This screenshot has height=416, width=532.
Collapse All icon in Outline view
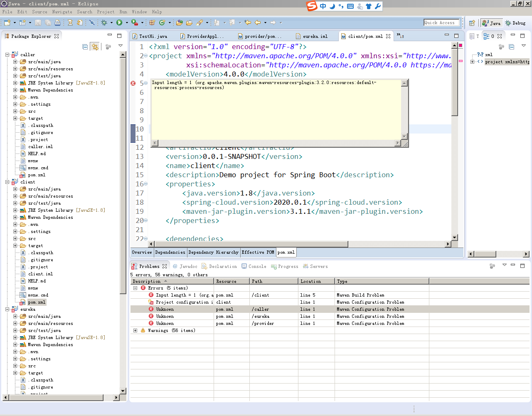(512, 47)
